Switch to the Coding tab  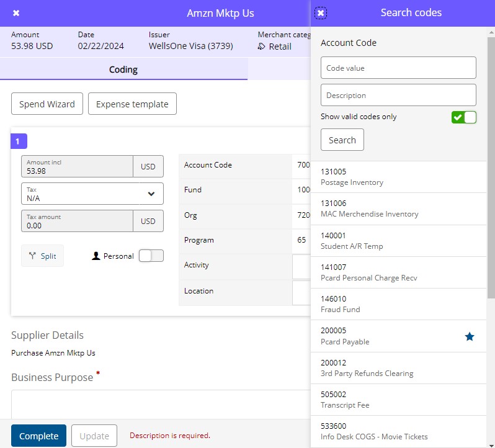pos(123,69)
